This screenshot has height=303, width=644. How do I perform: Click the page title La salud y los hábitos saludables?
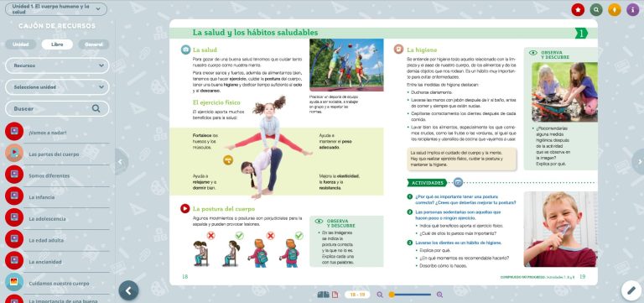click(255, 33)
